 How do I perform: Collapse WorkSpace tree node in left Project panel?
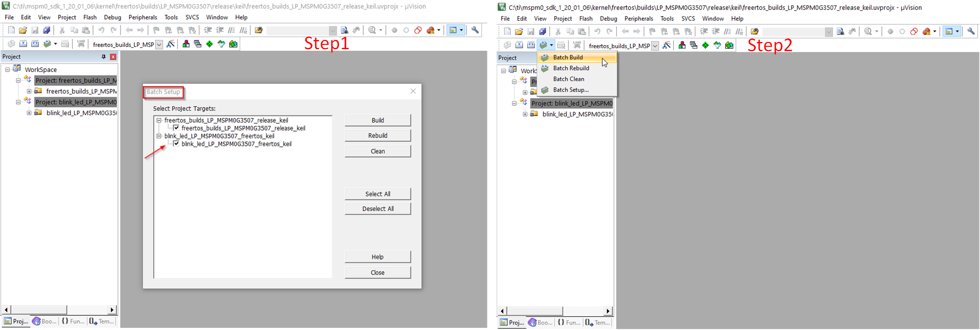pyautogui.click(x=7, y=70)
